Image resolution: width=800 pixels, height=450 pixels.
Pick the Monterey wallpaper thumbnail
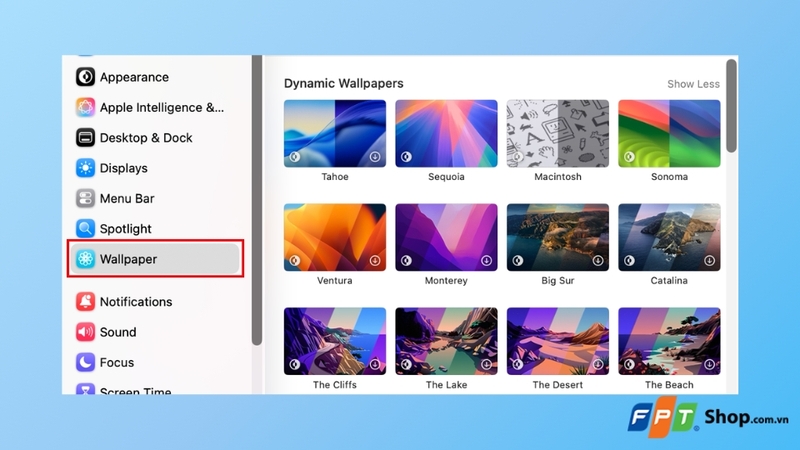coord(446,237)
